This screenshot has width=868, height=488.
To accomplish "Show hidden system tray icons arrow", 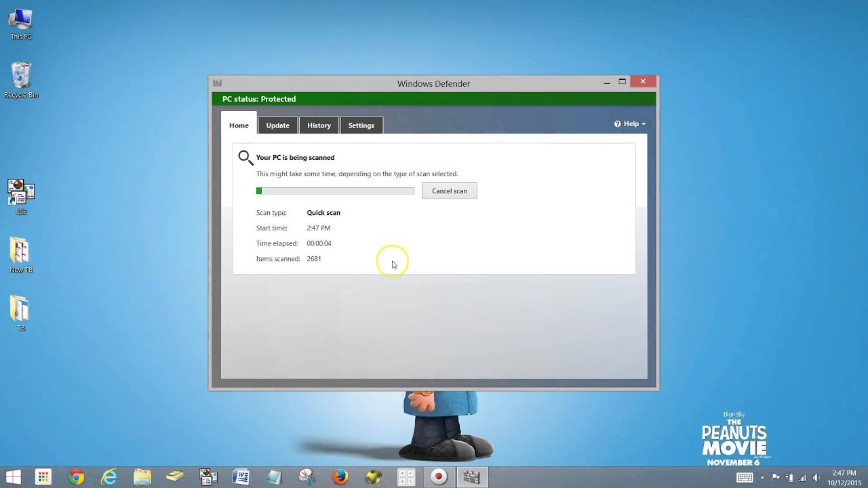I will (764, 477).
